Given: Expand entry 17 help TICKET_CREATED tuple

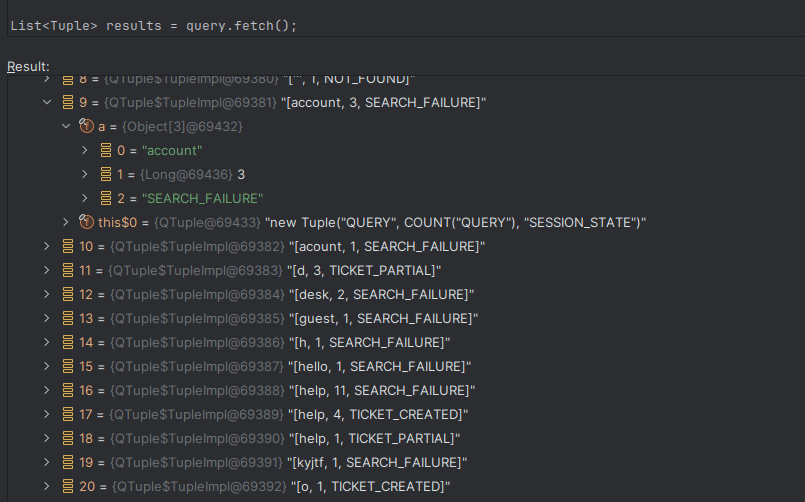Looking at the screenshot, I should (x=47, y=414).
